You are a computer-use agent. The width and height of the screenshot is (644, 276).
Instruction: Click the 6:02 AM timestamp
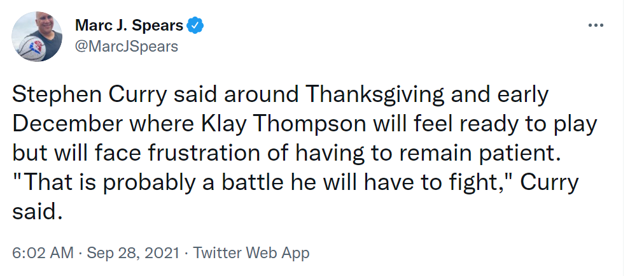coord(43,253)
